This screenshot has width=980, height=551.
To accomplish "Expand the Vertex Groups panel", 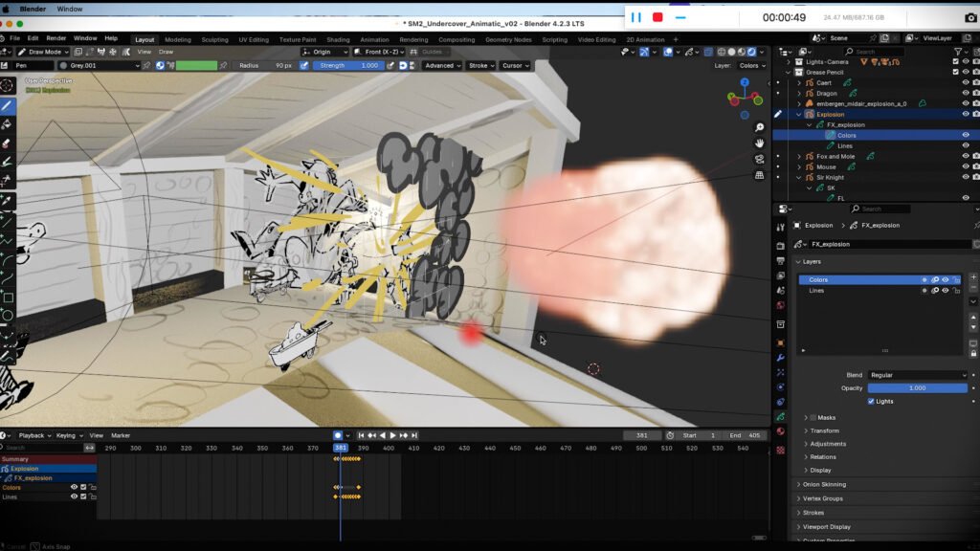I will click(x=822, y=498).
